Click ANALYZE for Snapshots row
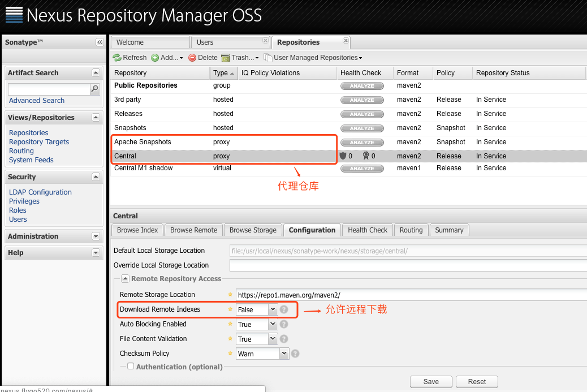Viewport: 587px width, 392px height. tap(362, 128)
